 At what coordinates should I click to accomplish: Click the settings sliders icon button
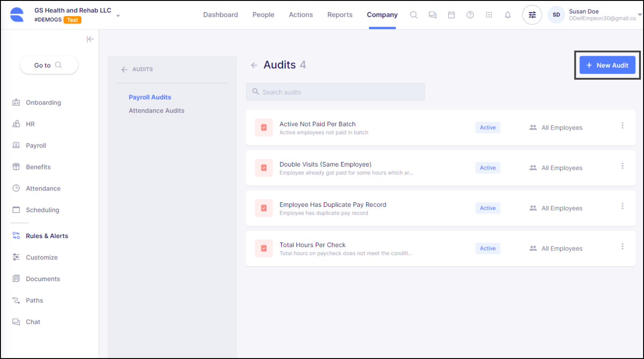pos(532,15)
